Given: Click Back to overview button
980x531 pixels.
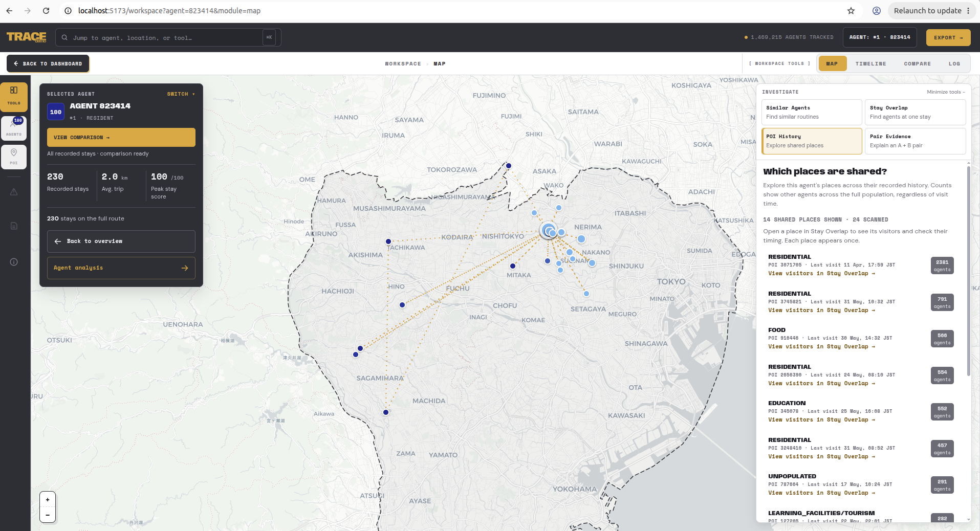Looking at the screenshot, I should pos(121,241).
